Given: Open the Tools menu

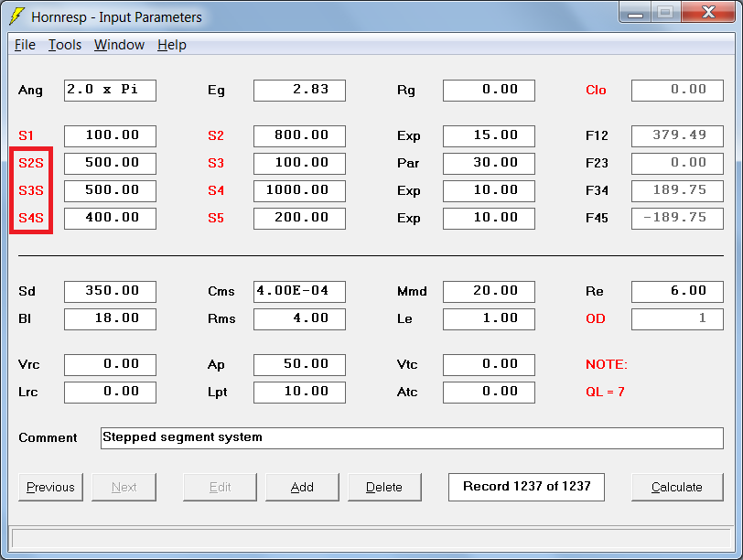Looking at the screenshot, I should 65,45.
